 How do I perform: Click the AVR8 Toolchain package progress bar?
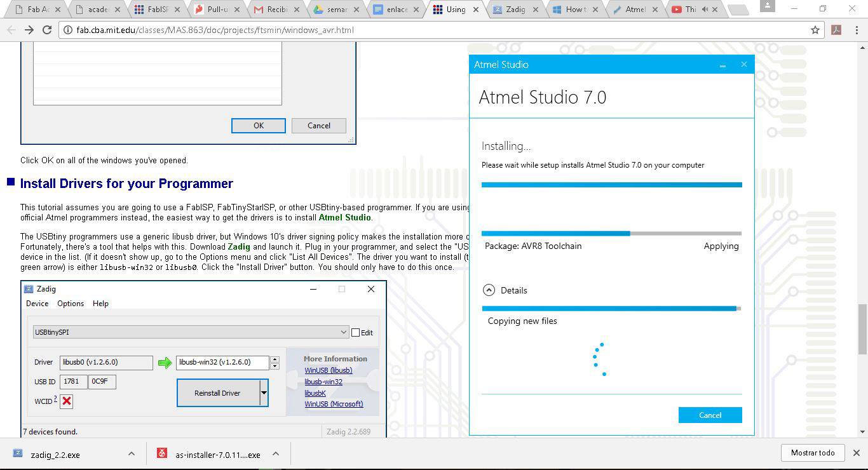click(x=611, y=234)
